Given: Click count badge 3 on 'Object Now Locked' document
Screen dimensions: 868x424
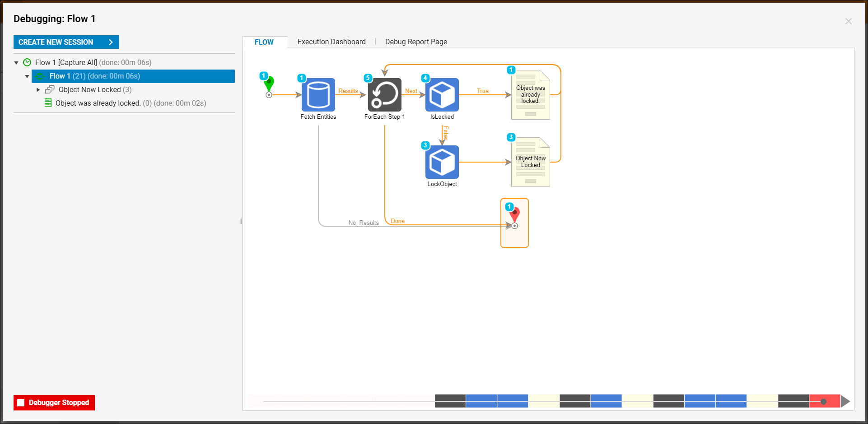Looking at the screenshot, I should [x=511, y=137].
